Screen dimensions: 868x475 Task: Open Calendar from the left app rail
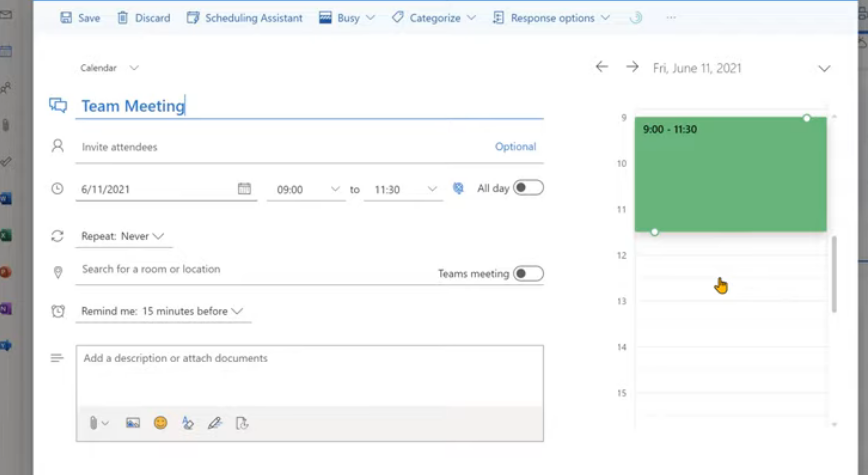(6, 51)
